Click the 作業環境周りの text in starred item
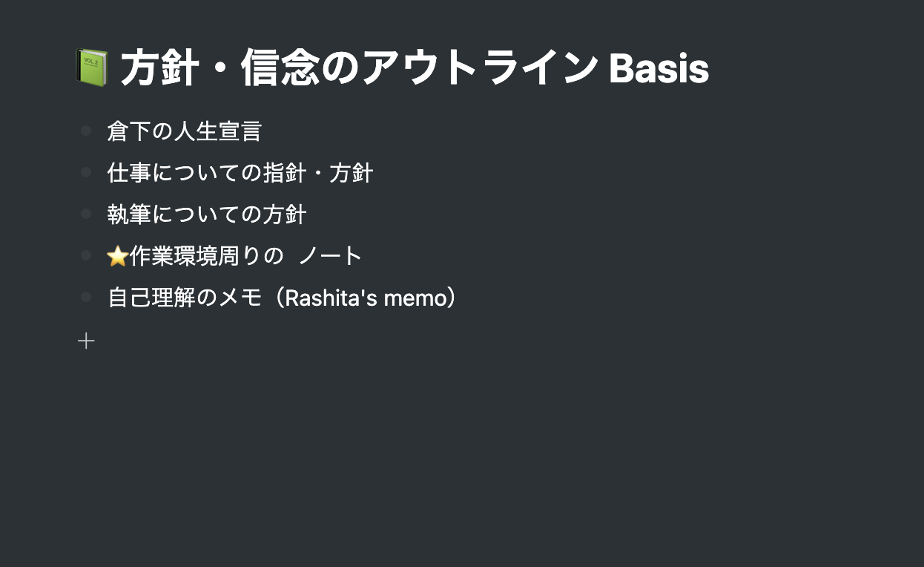The width and height of the screenshot is (924, 567). coord(206,257)
